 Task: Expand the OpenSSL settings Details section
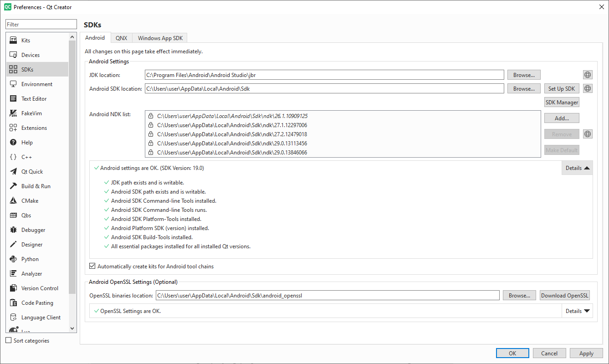[577, 311]
